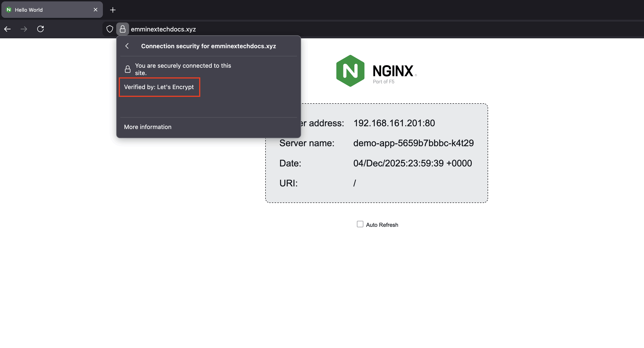Screen dimensions: 644x348
Task: Click the NGINX wordmark text
Action: pos(393,71)
